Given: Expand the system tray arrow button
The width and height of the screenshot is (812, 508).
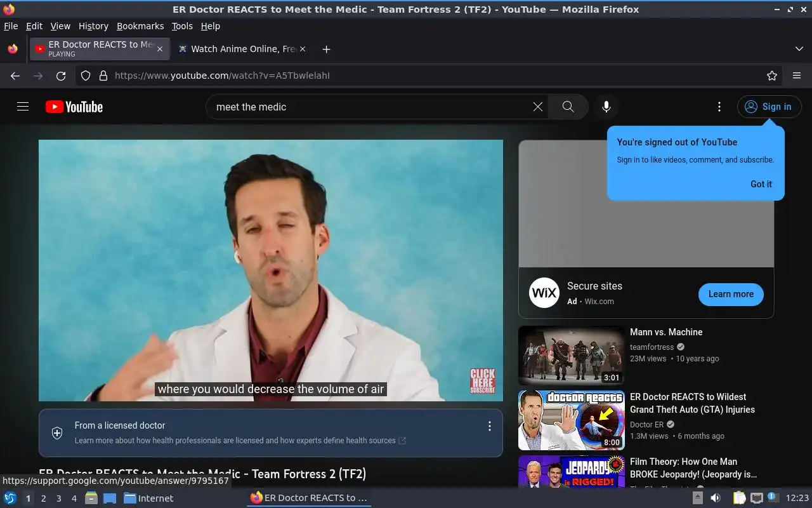Looking at the screenshot, I should click(x=697, y=498).
